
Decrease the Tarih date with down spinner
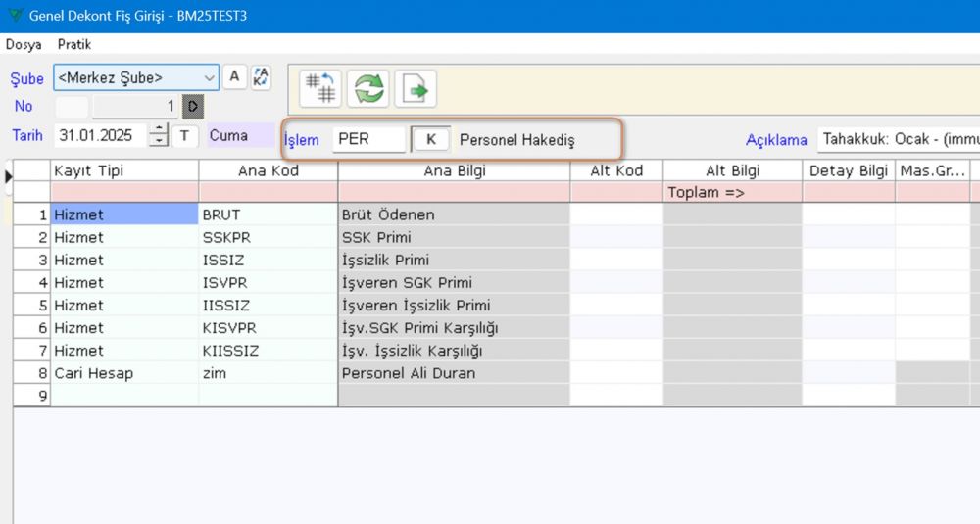159,142
